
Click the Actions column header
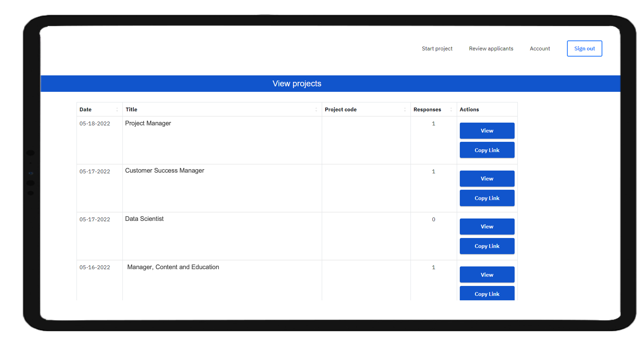tap(487, 110)
